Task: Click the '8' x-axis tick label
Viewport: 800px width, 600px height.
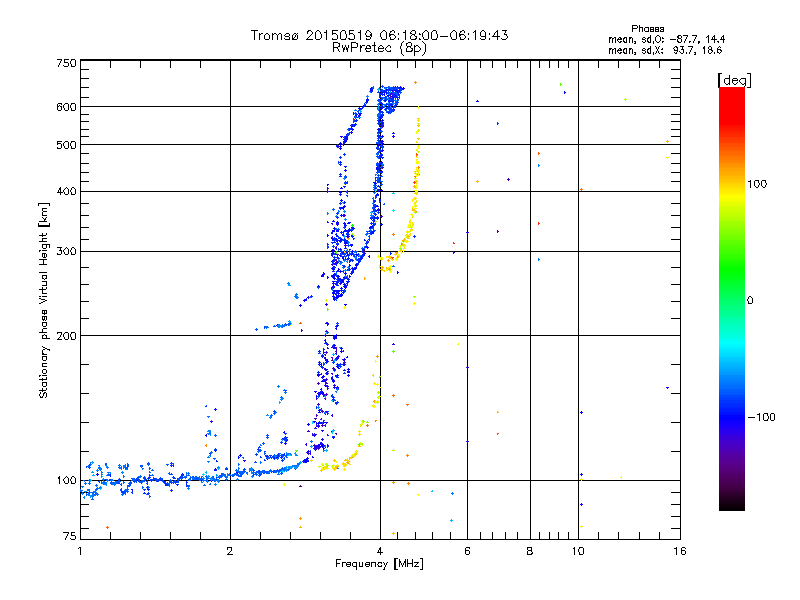Action: pos(530,552)
